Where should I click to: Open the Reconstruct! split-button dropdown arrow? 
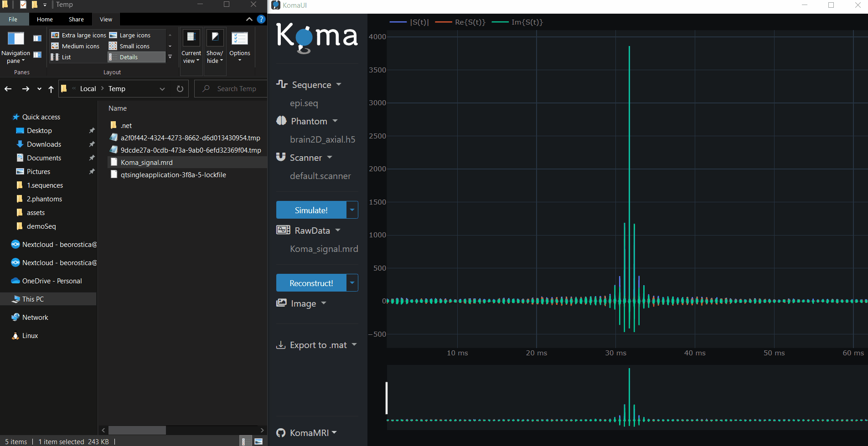click(352, 283)
